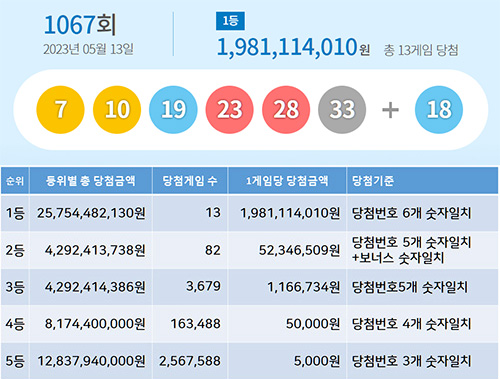Image resolution: width=500 pixels, height=379 pixels.
Task: Select winning game count 13 in 1등 row
Action: (213, 213)
